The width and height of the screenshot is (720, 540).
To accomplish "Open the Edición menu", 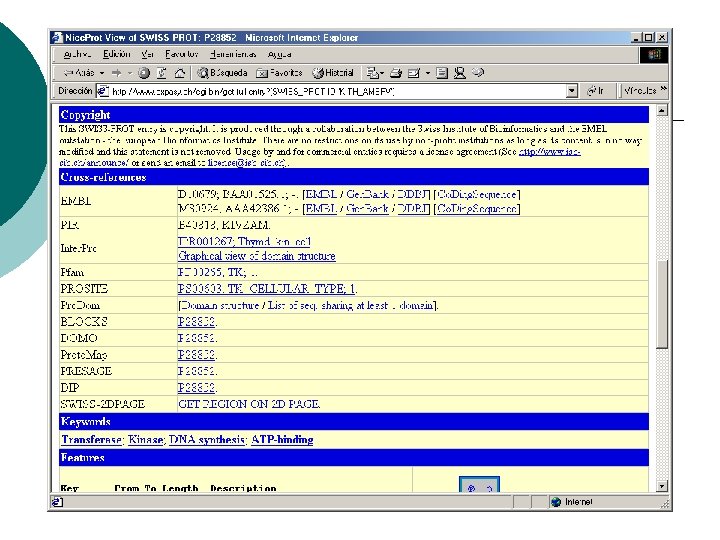I will 117,54.
